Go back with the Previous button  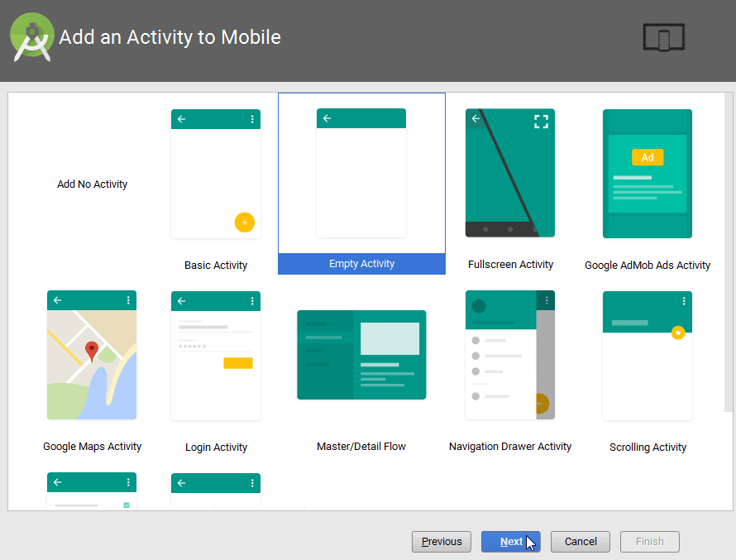[x=442, y=542]
